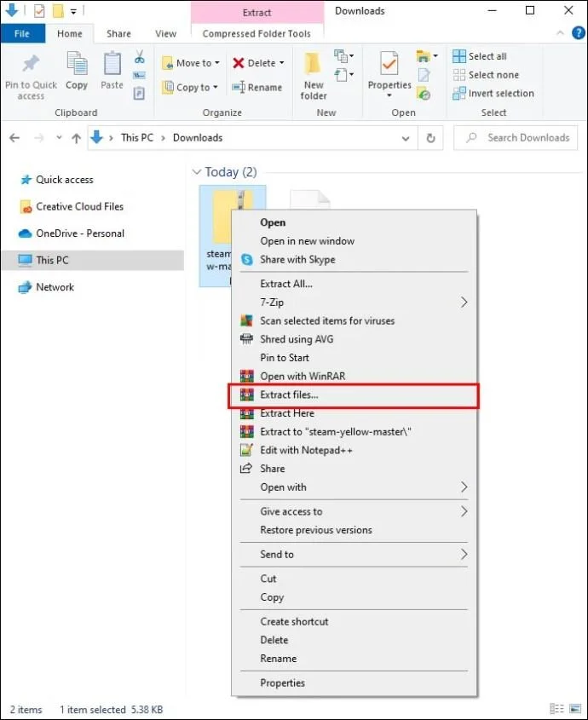Screen dimensions: 588x720
Task: Refresh the Downloads folder view
Action: [x=431, y=138]
